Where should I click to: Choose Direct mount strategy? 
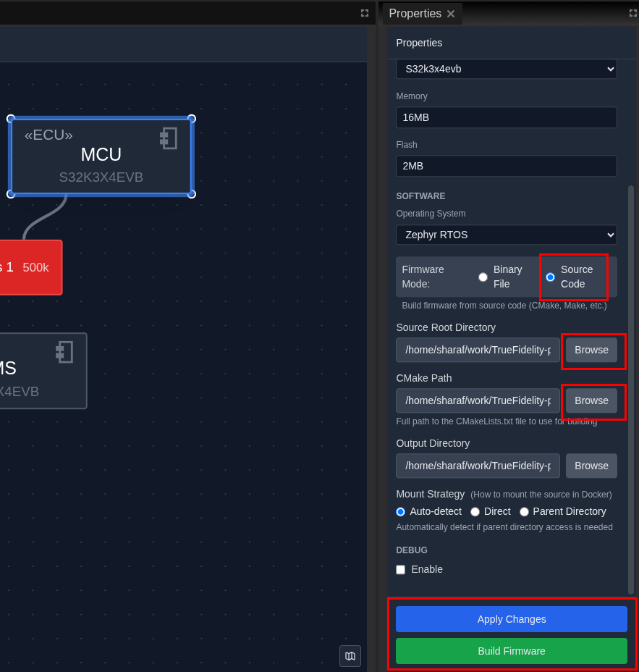click(475, 512)
